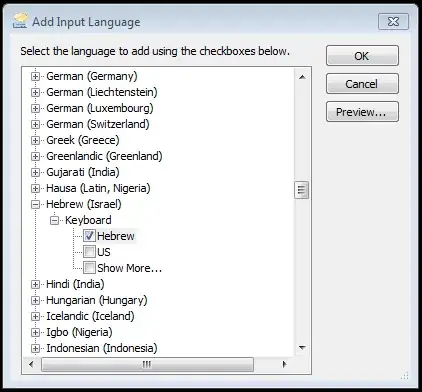
Task: Collapse the Keyboard subnode
Action: click(54, 220)
